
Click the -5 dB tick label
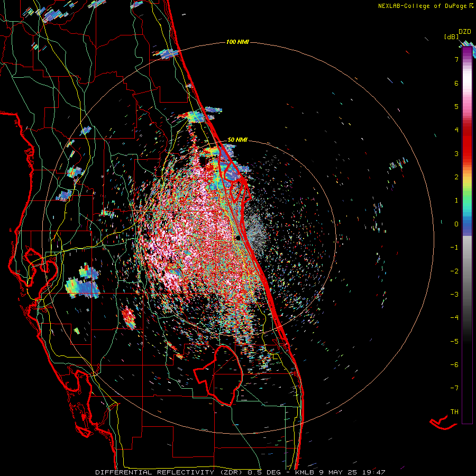454,342
